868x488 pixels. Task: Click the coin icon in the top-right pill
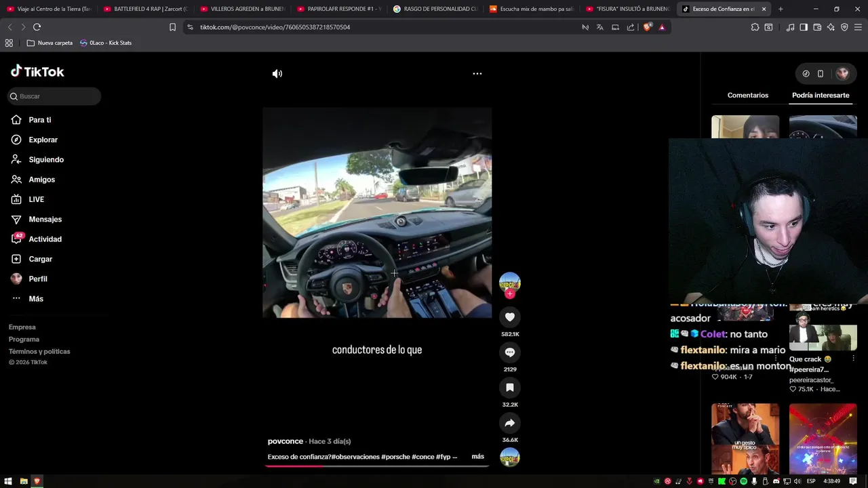(x=806, y=73)
